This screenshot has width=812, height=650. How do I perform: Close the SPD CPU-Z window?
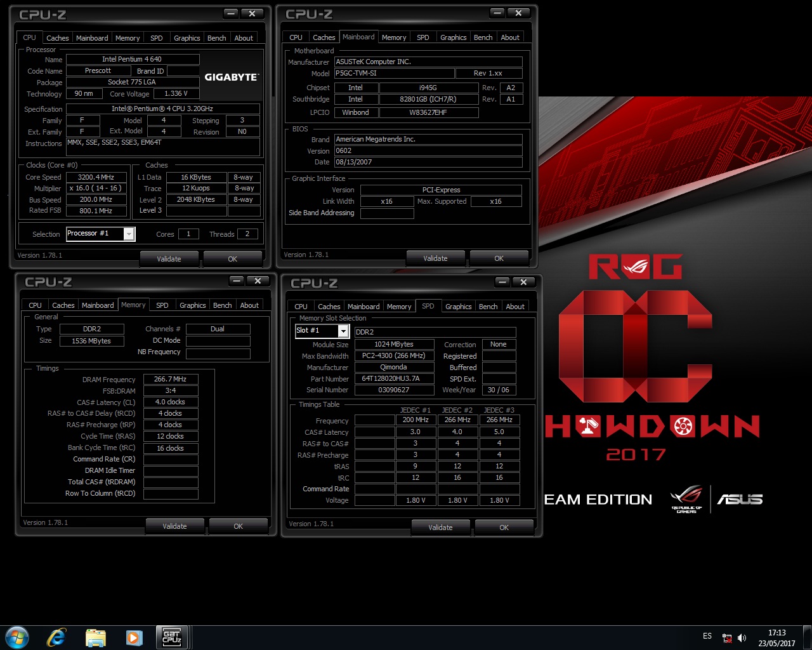click(523, 282)
